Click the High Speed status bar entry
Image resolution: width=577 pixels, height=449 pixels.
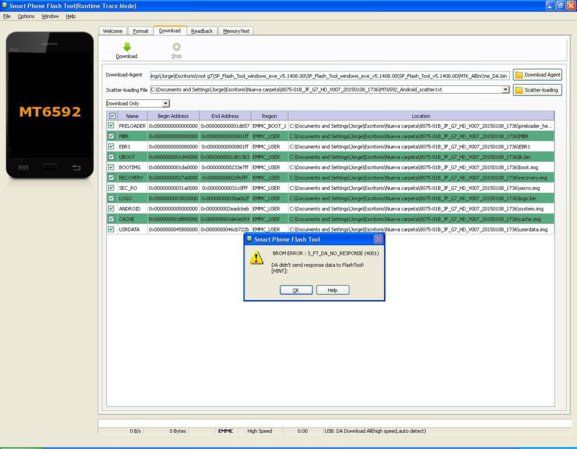(260, 431)
